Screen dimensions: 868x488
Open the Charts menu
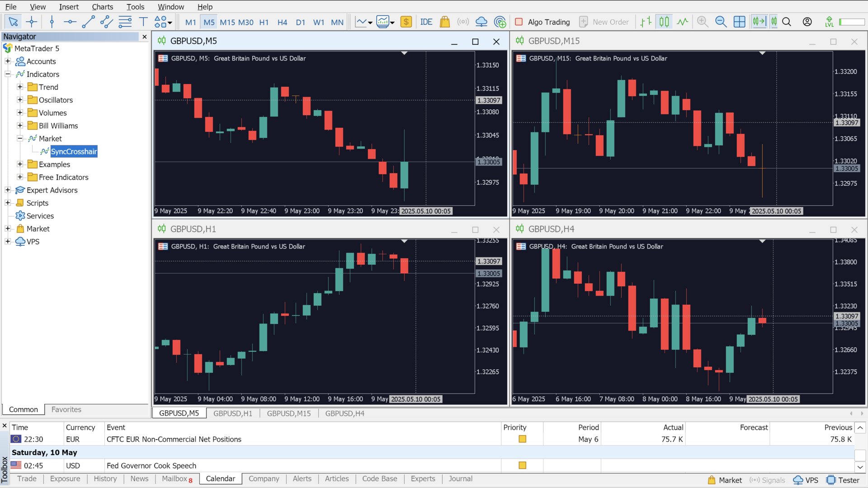102,7
